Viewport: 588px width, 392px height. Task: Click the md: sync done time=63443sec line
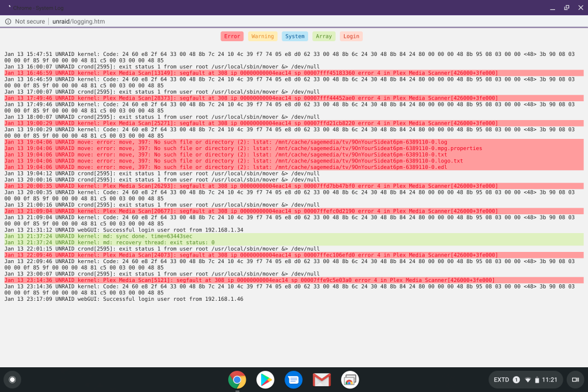point(294,236)
